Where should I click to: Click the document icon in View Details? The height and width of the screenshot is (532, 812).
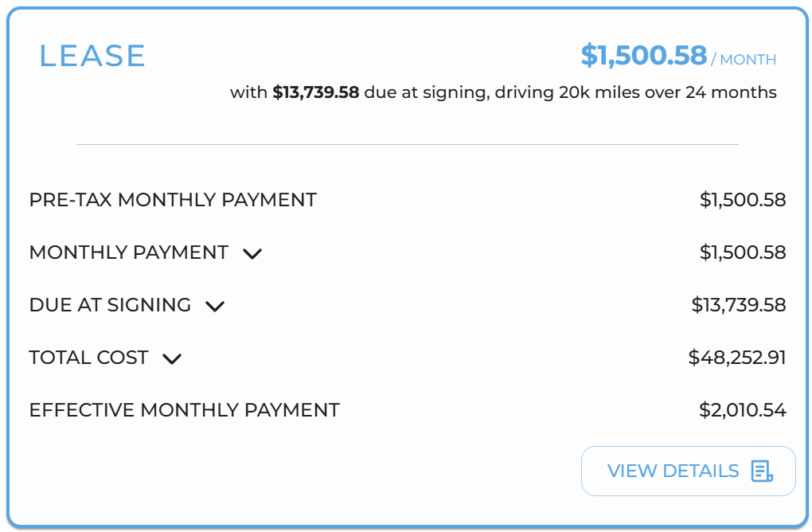coord(763,471)
